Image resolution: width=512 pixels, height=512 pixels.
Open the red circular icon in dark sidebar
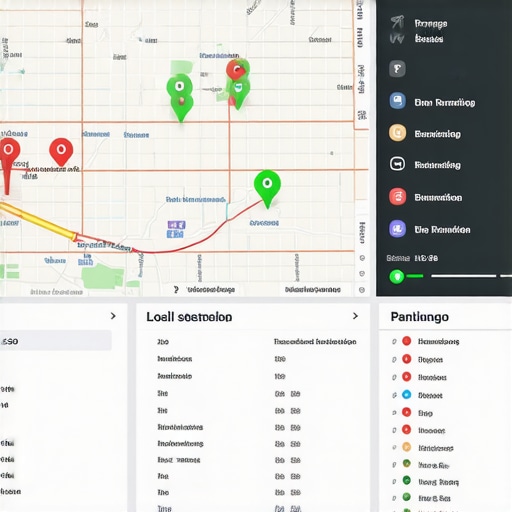pos(397,197)
